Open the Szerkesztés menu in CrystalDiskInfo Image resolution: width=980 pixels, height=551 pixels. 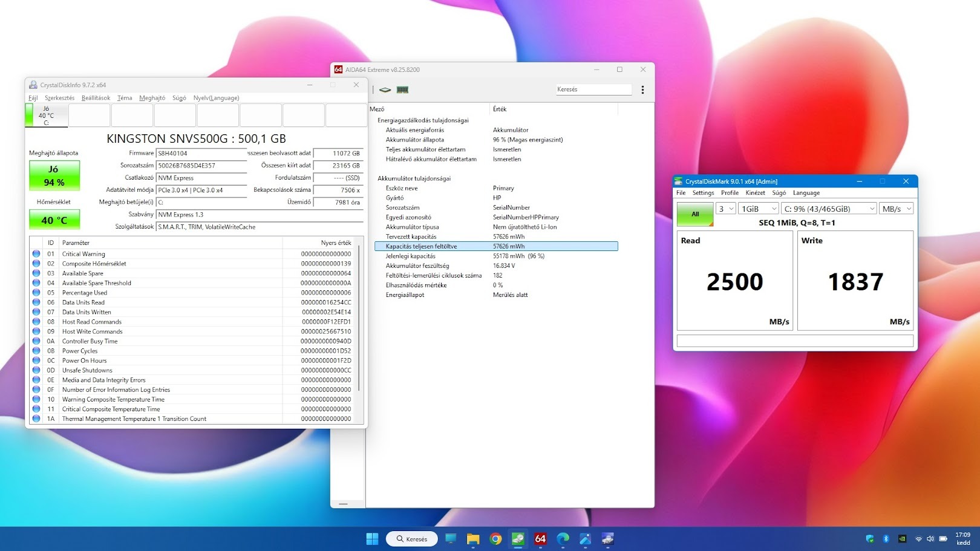pos(60,98)
